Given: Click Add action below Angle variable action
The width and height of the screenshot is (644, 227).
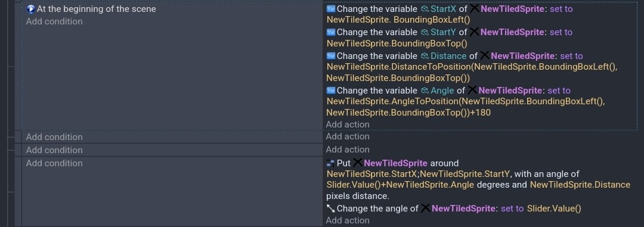Looking at the screenshot, I should (x=348, y=125).
